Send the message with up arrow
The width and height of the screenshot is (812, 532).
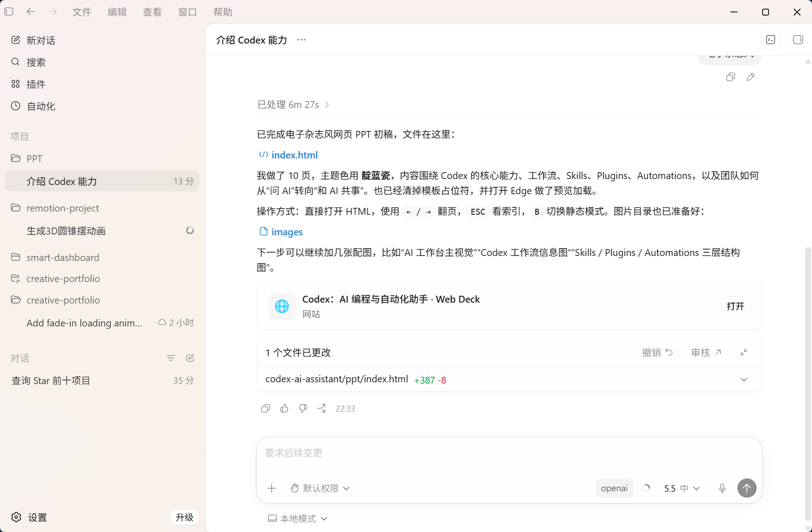(747, 488)
